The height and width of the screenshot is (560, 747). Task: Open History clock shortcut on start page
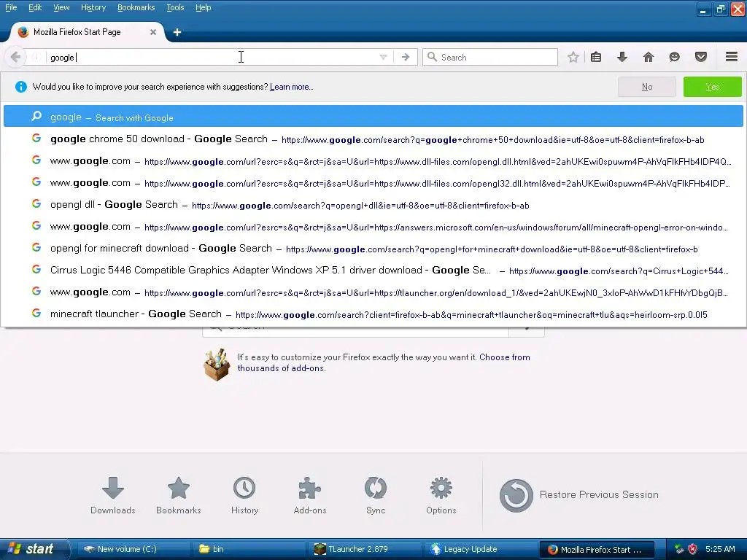point(244,495)
